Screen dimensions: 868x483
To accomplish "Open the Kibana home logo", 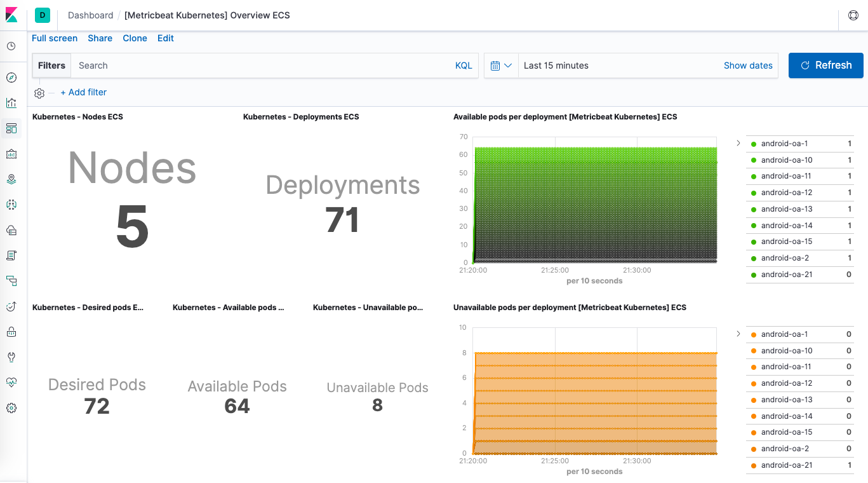I will (11, 15).
